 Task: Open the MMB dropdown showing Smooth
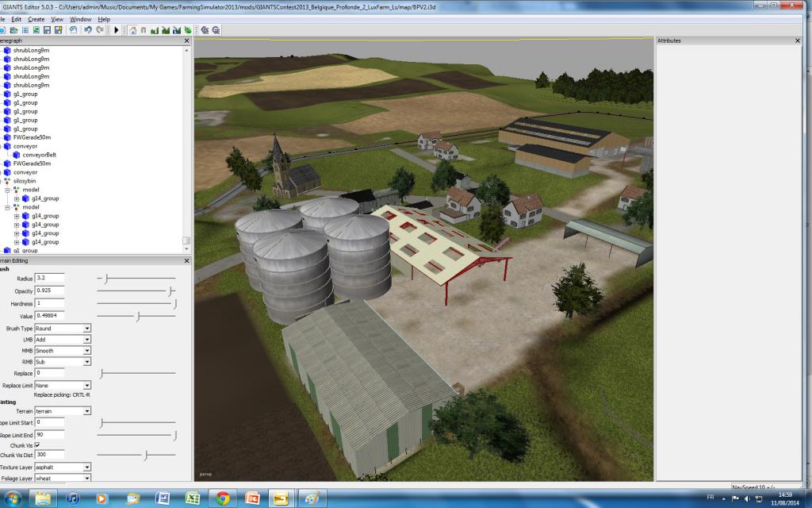pos(63,350)
